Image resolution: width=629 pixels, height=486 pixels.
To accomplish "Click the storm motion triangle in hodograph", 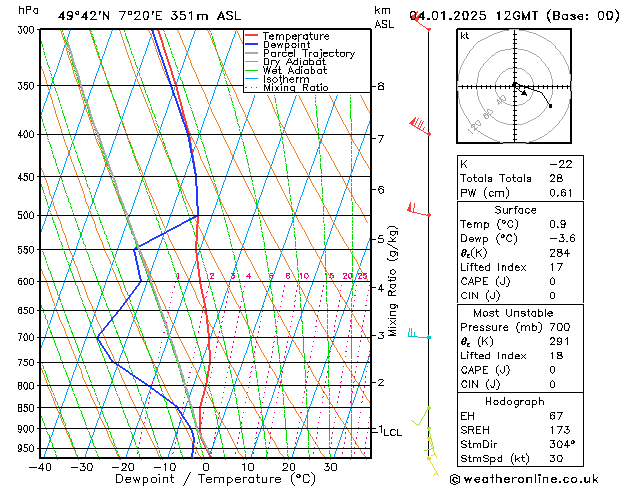I will [524, 93].
